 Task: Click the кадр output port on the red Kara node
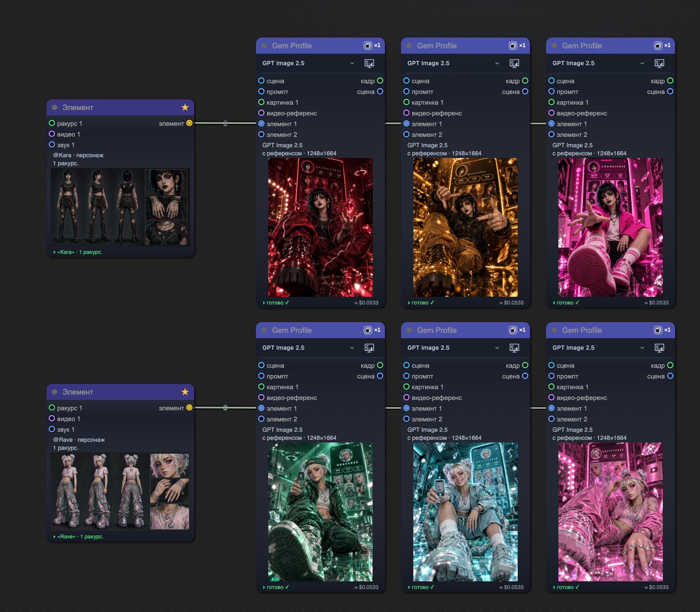(380, 81)
